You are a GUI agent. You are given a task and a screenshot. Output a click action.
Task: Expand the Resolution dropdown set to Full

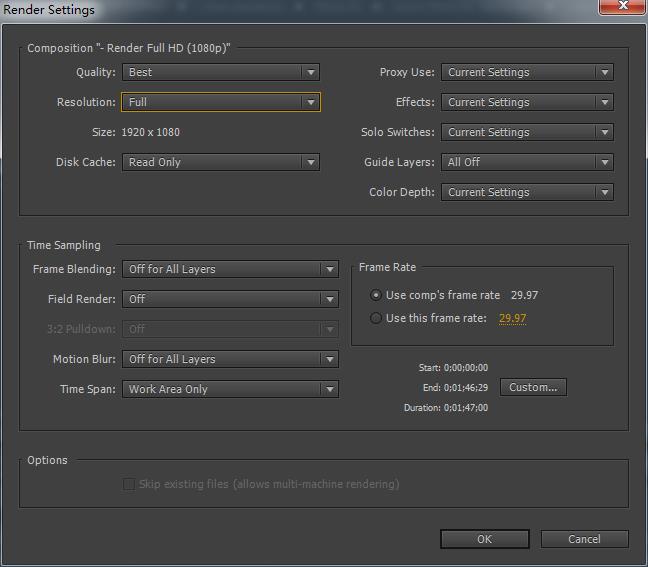point(220,102)
